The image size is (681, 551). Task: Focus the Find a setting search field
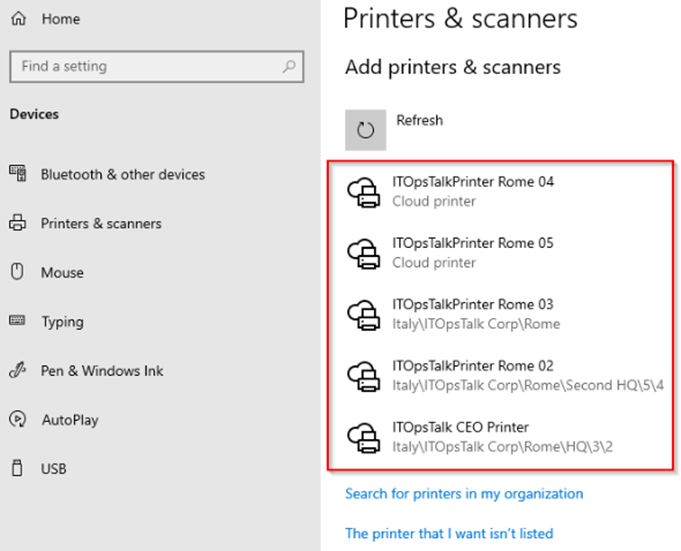click(x=157, y=66)
